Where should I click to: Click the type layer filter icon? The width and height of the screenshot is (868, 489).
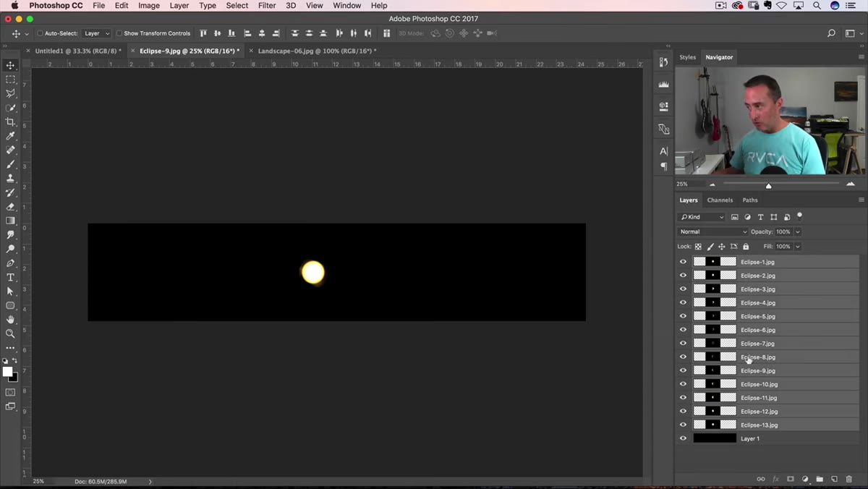761,217
